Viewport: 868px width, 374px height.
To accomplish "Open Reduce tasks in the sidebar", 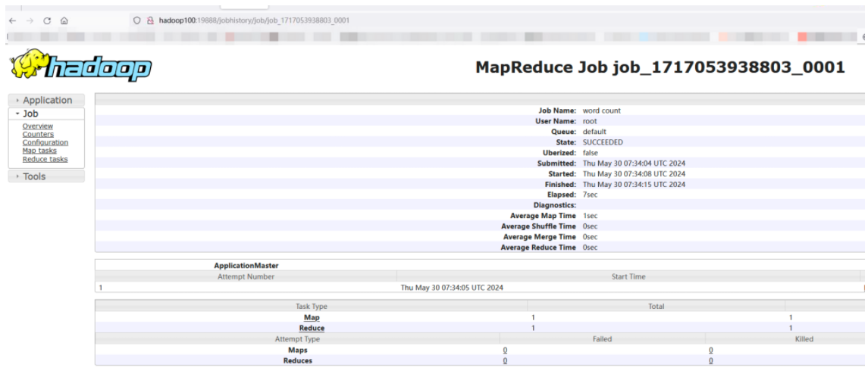I will [x=45, y=160].
